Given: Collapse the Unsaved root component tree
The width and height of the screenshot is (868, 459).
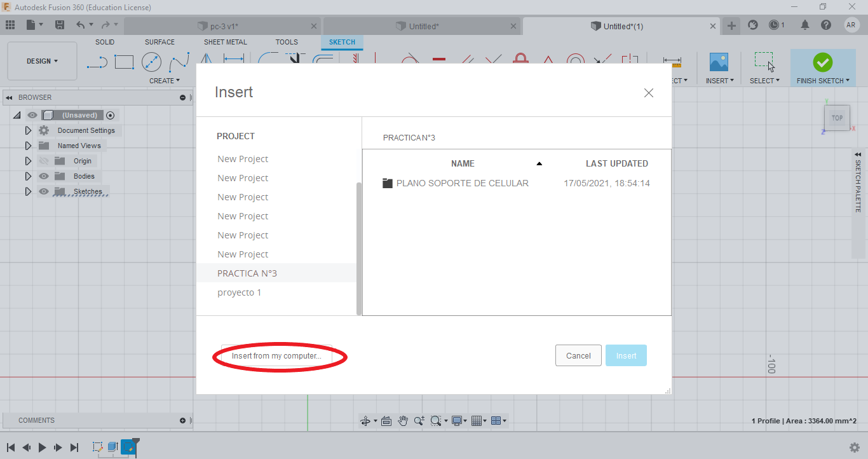Looking at the screenshot, I should click(17, 115).
